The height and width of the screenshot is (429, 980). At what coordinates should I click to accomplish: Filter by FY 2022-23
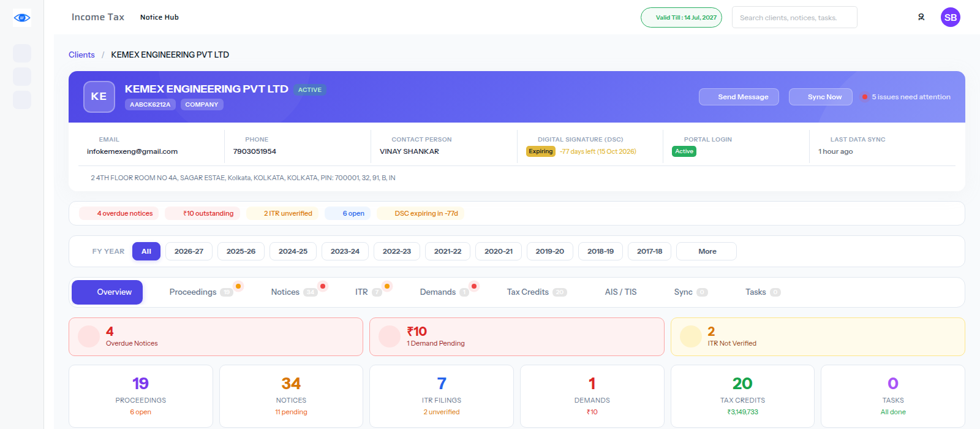[397, 251]
